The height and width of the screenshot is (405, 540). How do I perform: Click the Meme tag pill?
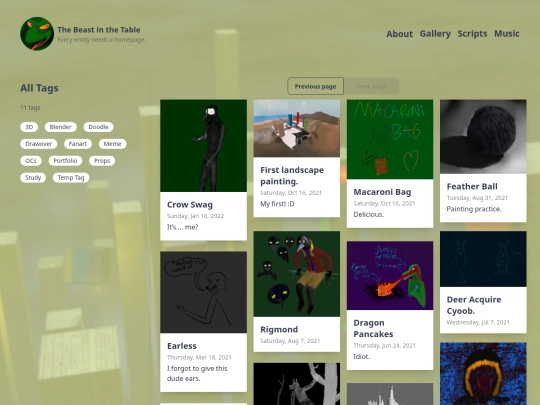tap(113, 144)
